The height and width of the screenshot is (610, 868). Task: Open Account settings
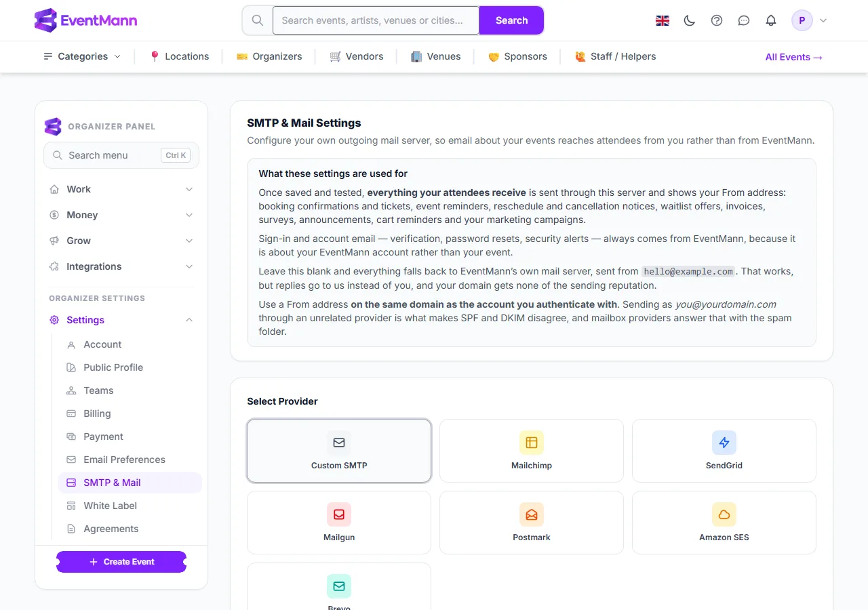[x=130, y=344]
